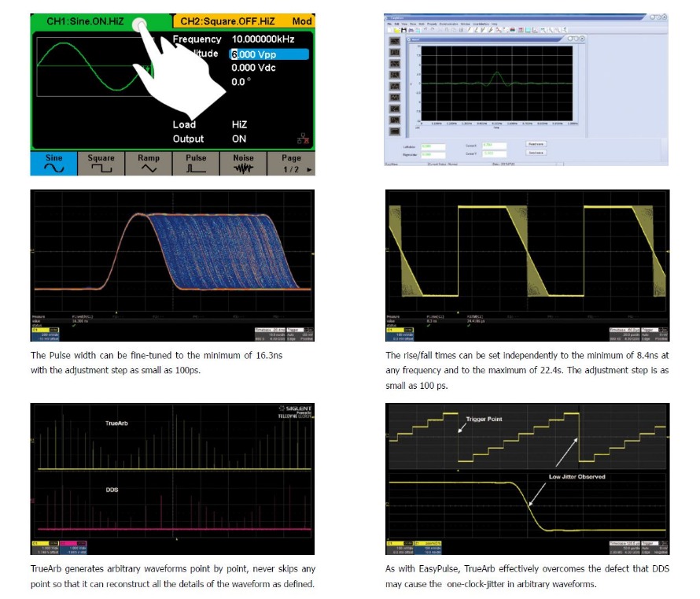
Task: Open the Edit menu in EasyWave
Action: pos(396,24)
